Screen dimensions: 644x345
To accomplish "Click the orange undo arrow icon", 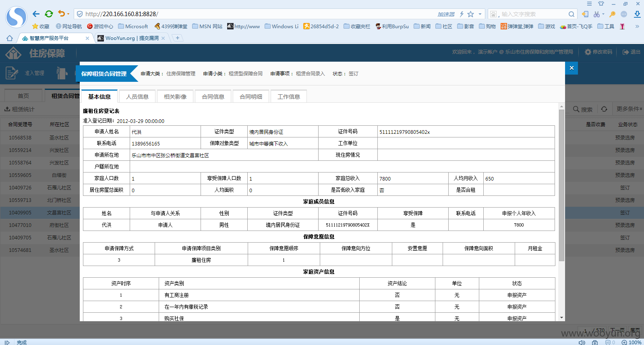I will pyautogui.click(x=61, y=14).
